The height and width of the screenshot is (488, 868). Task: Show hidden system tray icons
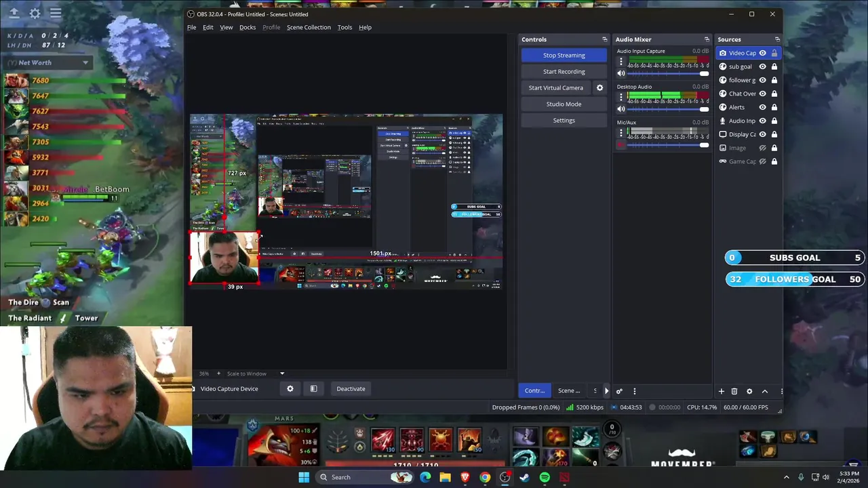pos(787,477)
